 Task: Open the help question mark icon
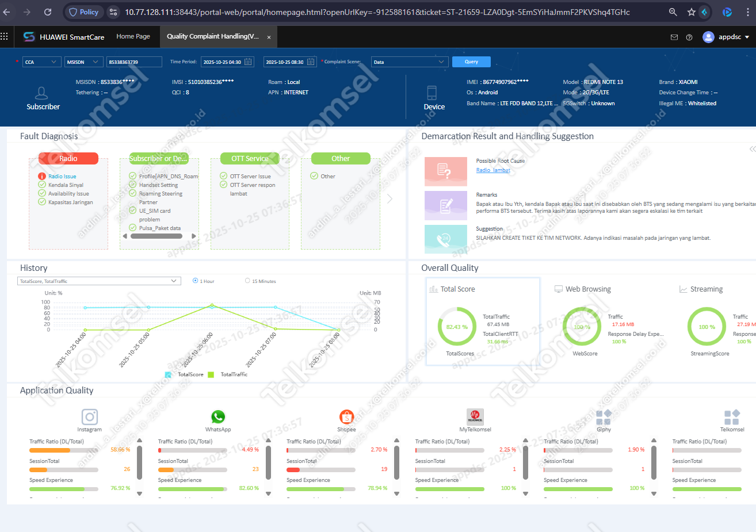[x=689, y=37]
